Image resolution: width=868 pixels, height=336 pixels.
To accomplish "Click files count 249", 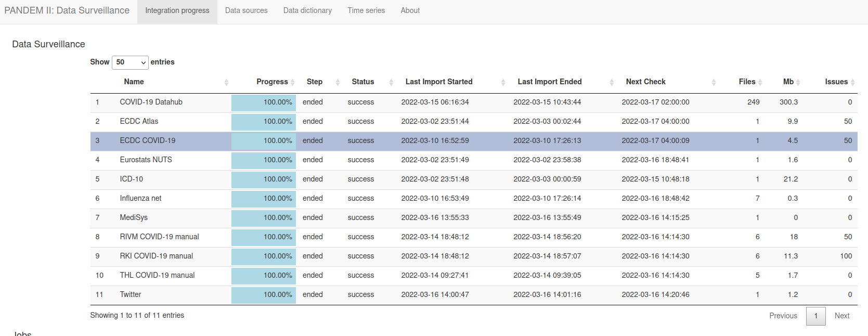I will tap(754, 102).
